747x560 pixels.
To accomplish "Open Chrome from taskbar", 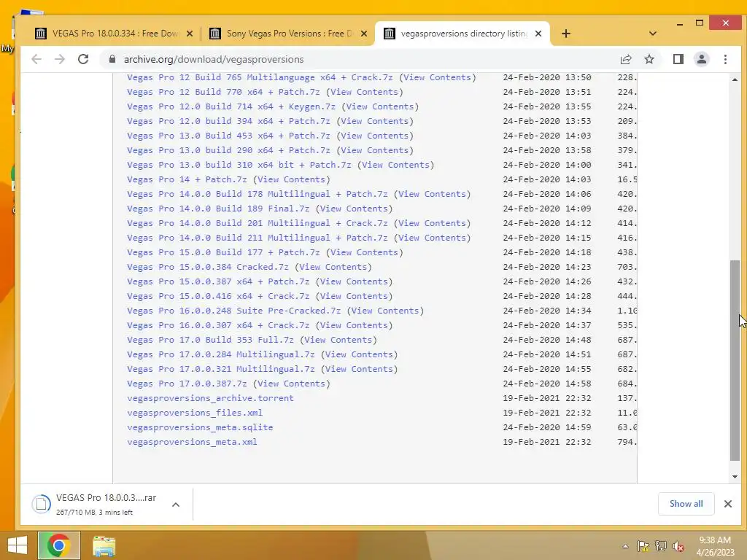I will pyautogui.click(x=58, y=545).
